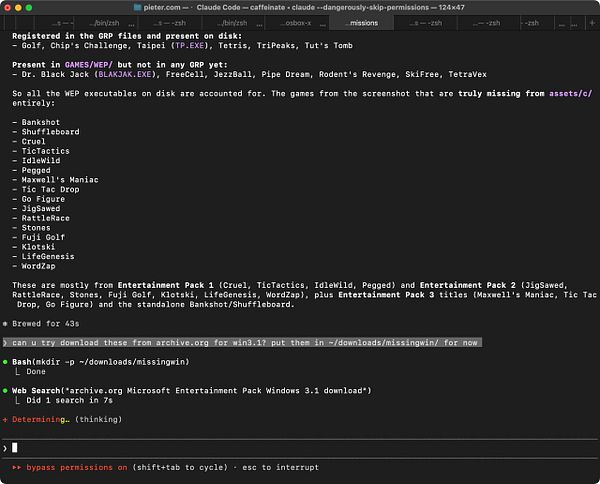This screenshot has width=600, height=484.
Task: Select Shuffleboard in the missing list
Action: pos(51,132)
